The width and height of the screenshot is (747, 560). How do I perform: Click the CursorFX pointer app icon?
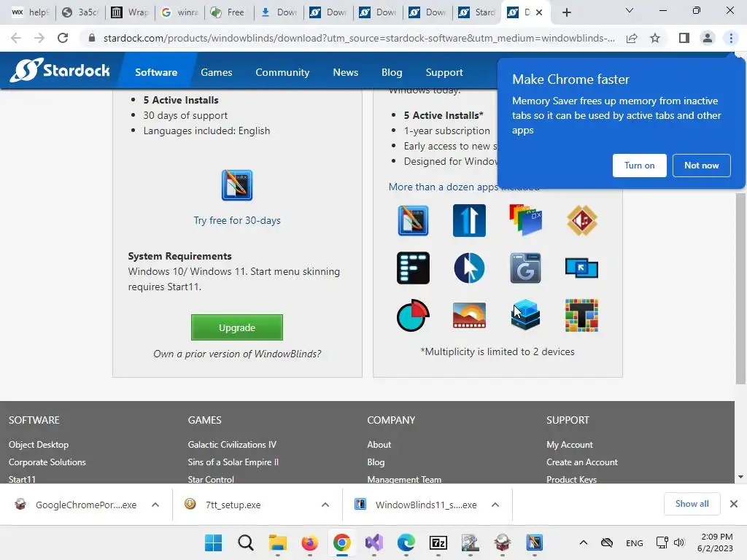click(469, 268)
